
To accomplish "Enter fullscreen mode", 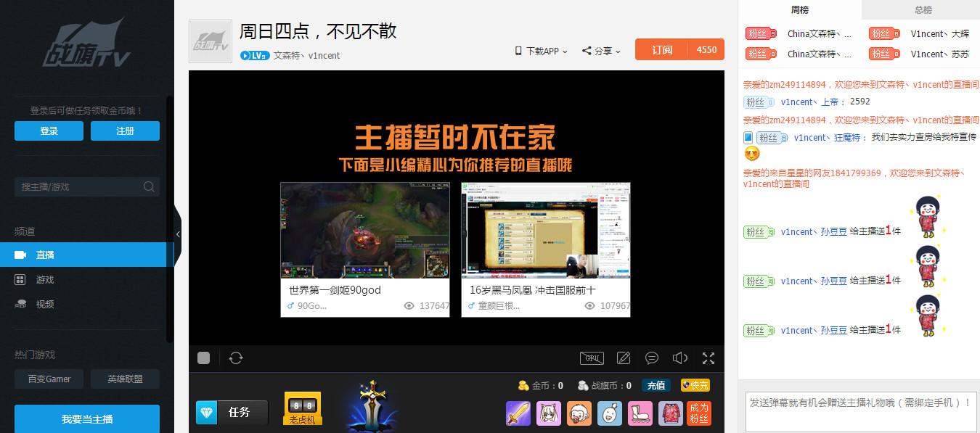I will click(709, 358).
